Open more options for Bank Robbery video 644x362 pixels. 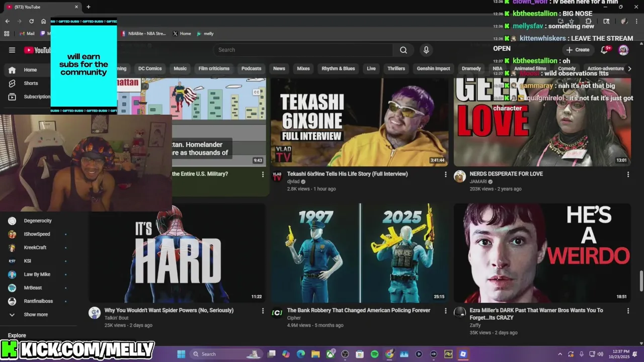point(445,311)
